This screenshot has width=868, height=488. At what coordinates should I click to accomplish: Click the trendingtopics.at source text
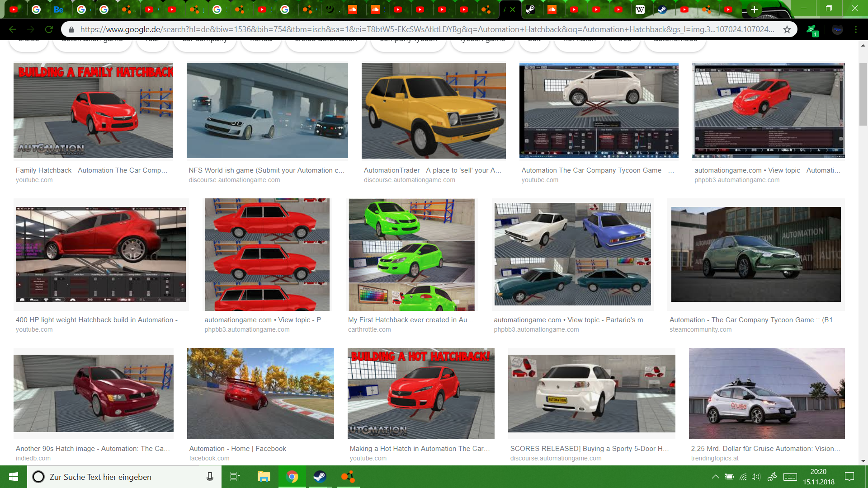715,458
